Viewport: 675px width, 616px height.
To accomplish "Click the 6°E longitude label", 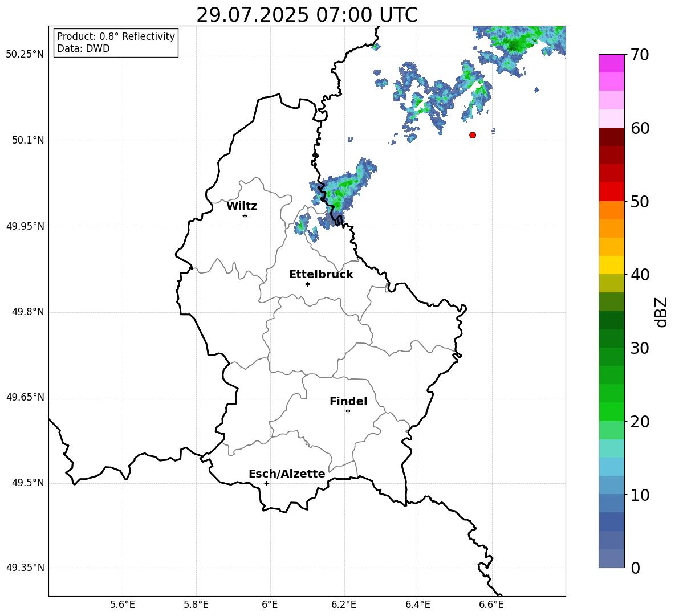I will click(270, 605).
